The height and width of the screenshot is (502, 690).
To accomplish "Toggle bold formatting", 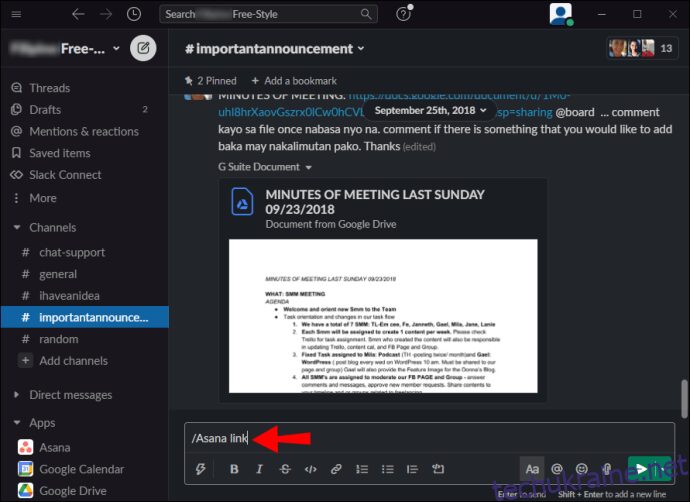I will (x=234, y=469).
